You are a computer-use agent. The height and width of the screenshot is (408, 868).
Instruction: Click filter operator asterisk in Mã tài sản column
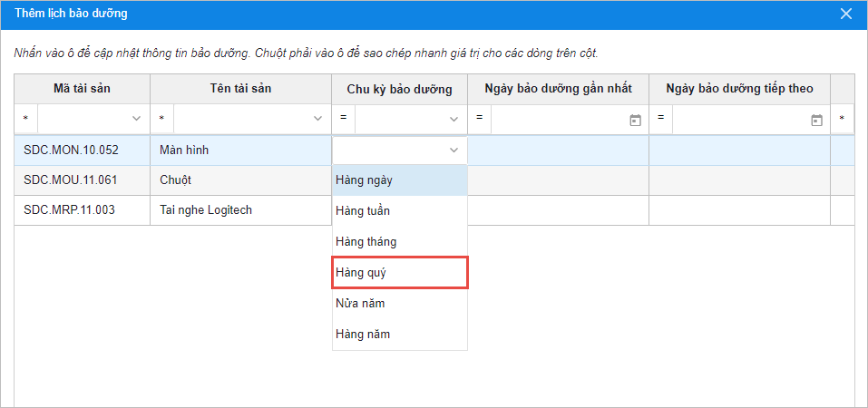[x=24, y=119]
